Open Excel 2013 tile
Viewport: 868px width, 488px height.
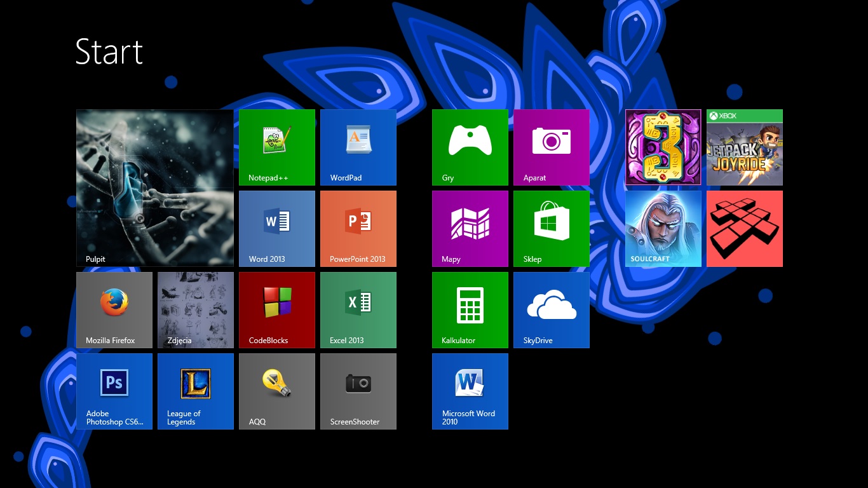click(x=358, y=310)
